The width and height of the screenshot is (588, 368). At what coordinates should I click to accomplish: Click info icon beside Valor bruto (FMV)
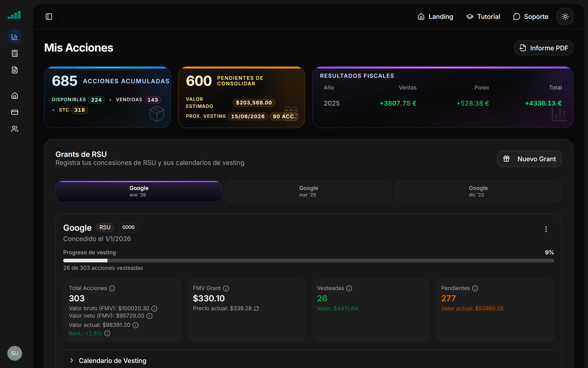[154, 309]
